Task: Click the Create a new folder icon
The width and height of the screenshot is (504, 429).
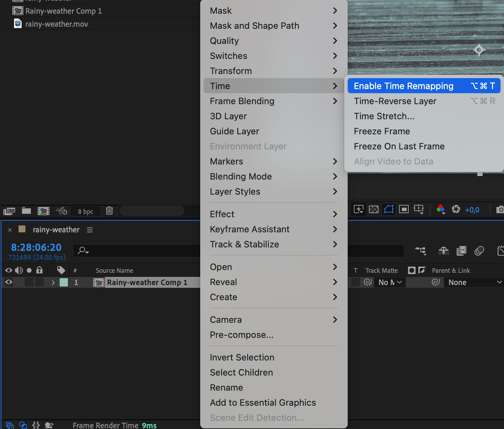Action: coord(26,211)
